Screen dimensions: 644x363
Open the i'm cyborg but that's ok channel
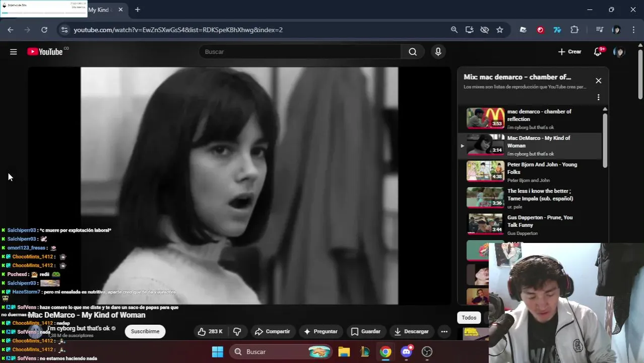(79, 328)
